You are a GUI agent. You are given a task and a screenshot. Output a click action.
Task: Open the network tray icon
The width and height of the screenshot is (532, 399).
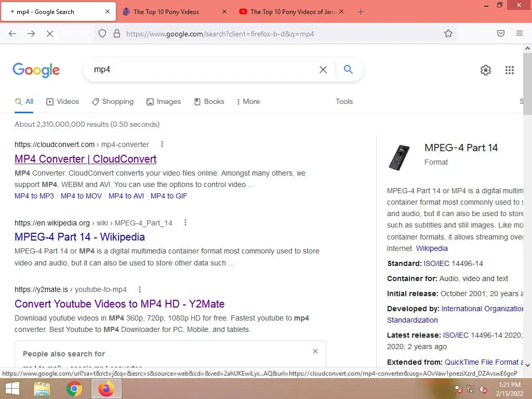pos(470,389)
